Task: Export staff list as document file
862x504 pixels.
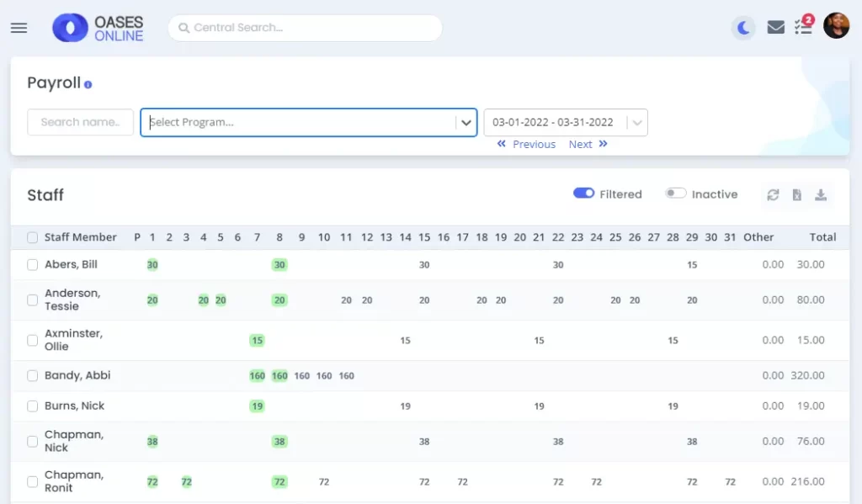Action: 796,195
